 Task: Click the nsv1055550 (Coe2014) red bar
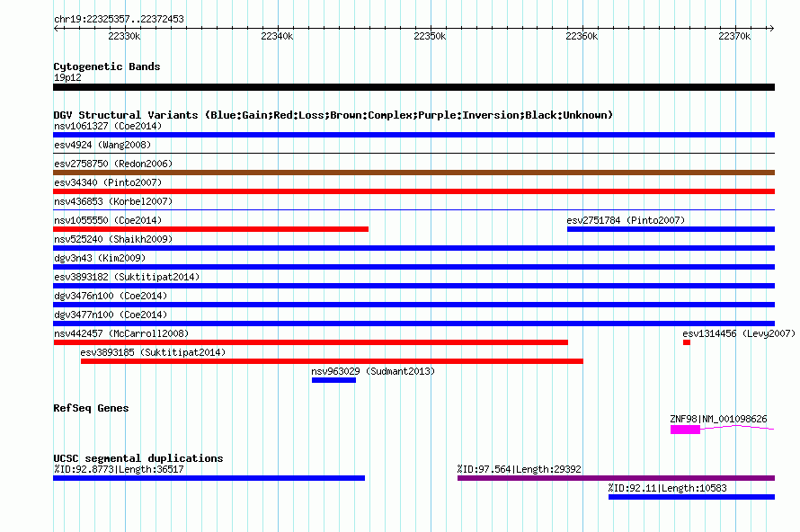click(x=210, y=229)
